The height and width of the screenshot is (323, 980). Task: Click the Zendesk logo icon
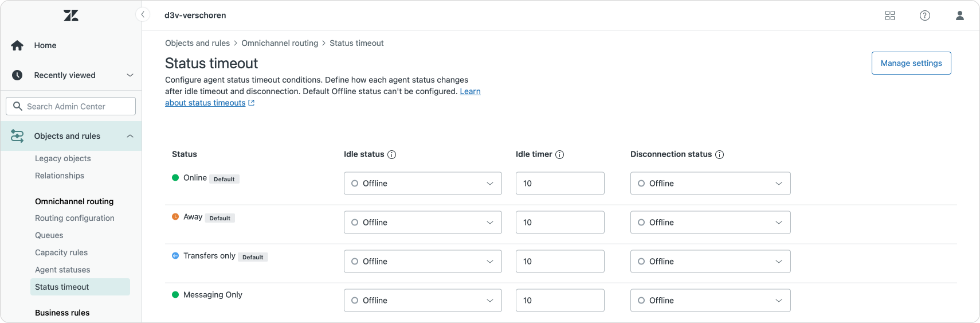71,15
